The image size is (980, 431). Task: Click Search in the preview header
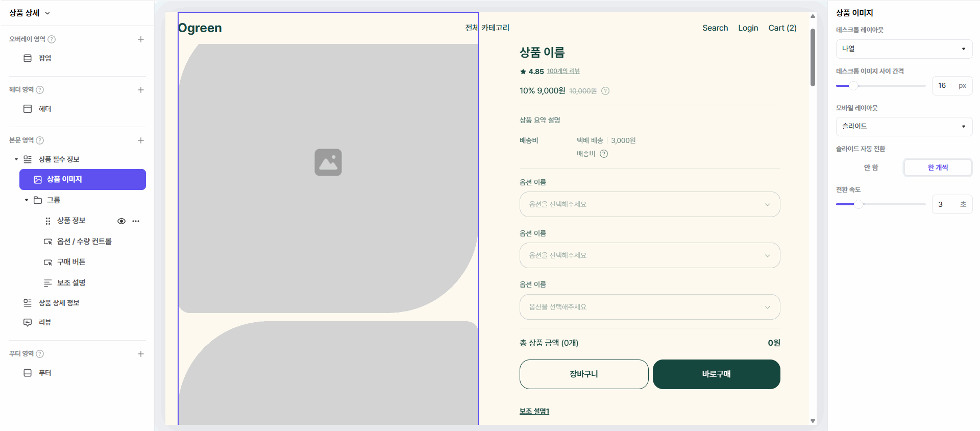[715, 28]
